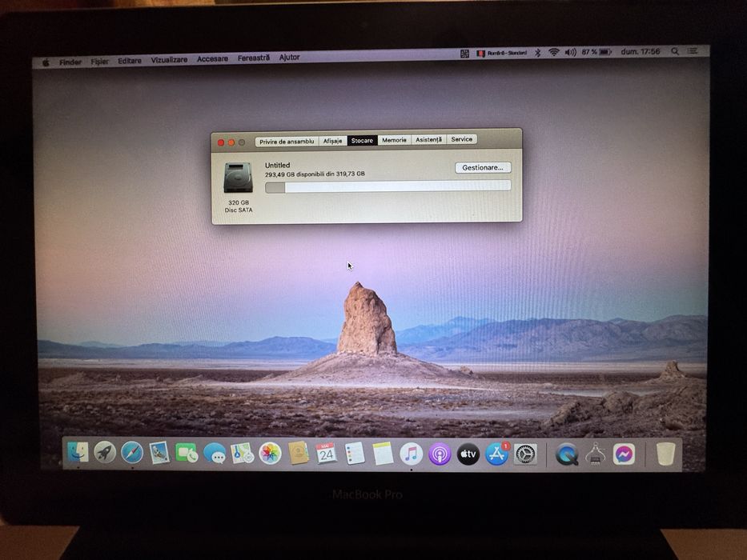Switch to the Service tab
Screen dimensions: 747x560
tap(462, 139)
